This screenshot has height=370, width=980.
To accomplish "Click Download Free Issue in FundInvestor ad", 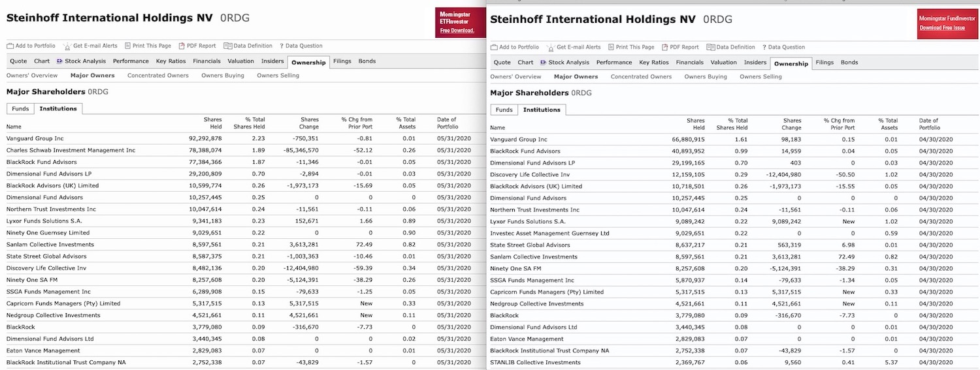I will (x=941, y=28).
